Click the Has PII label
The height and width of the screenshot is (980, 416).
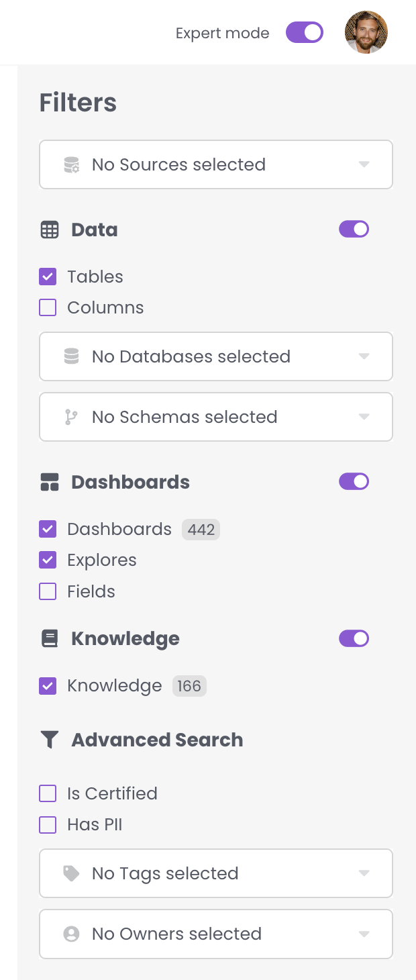point(95,824)
